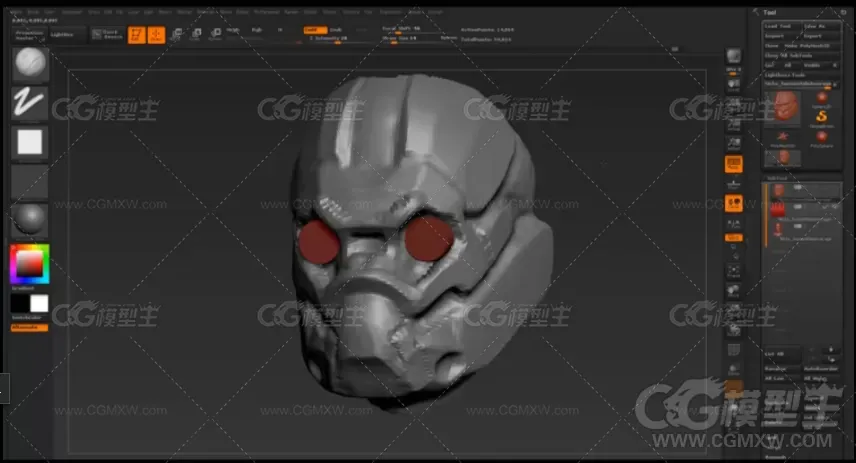856x463 pixels.
Task: Select the Scale transform icon
Action: pos(196,35)
